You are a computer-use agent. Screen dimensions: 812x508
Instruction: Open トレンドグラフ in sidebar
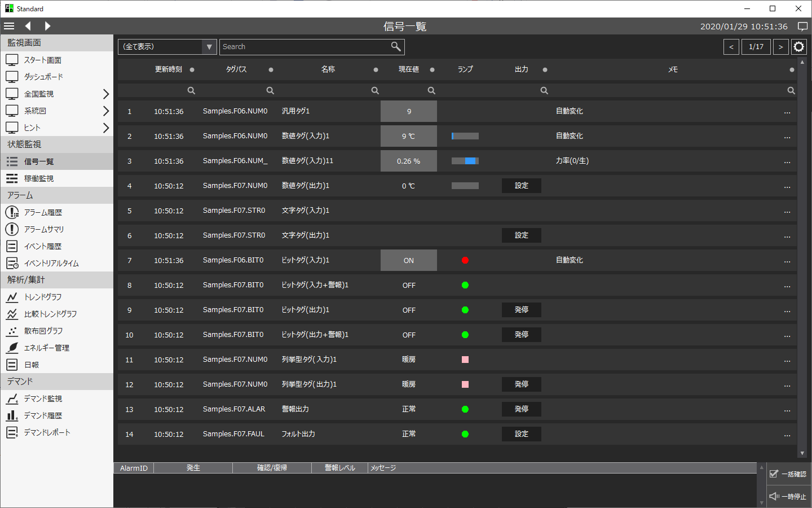pyautogui.click(x=43, y=297)
